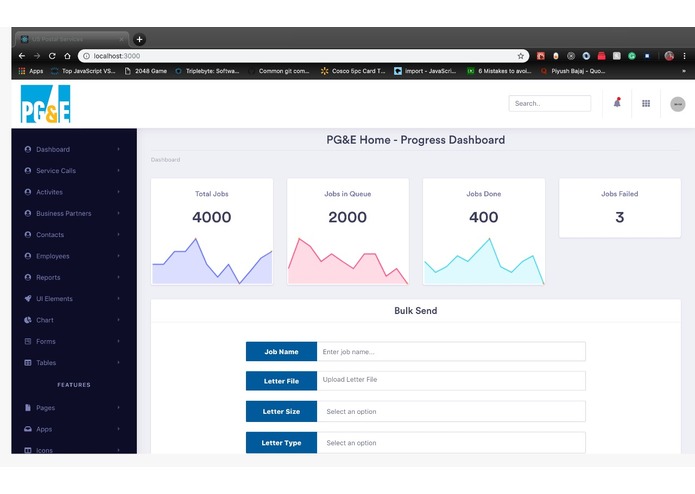Bookmark this page with the star
Viewport: 695px width, 494px height.
click(520, 56)
